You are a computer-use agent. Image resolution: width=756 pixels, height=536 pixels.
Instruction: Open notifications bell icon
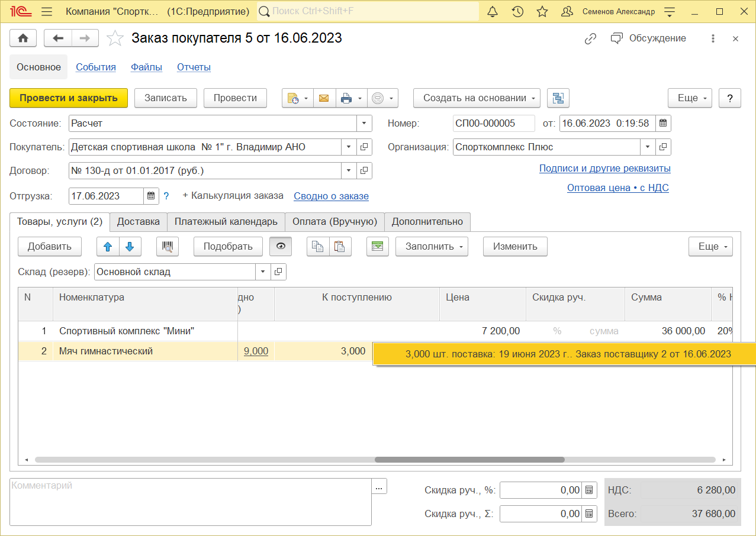493,12
